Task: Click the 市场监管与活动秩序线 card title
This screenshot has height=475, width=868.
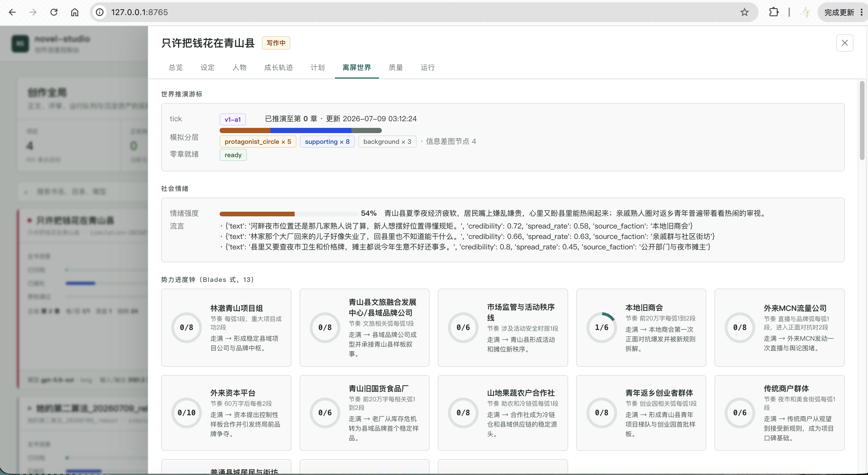Action: click(521, 312)
